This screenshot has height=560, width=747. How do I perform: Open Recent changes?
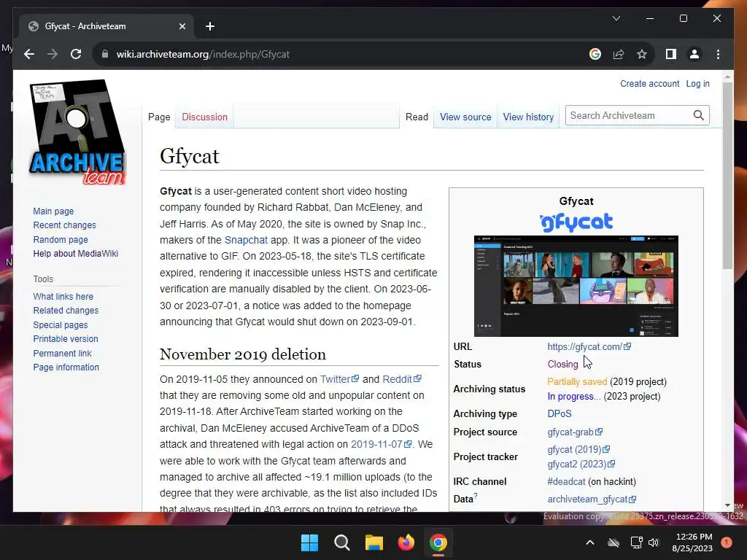[x=64, y=225]
